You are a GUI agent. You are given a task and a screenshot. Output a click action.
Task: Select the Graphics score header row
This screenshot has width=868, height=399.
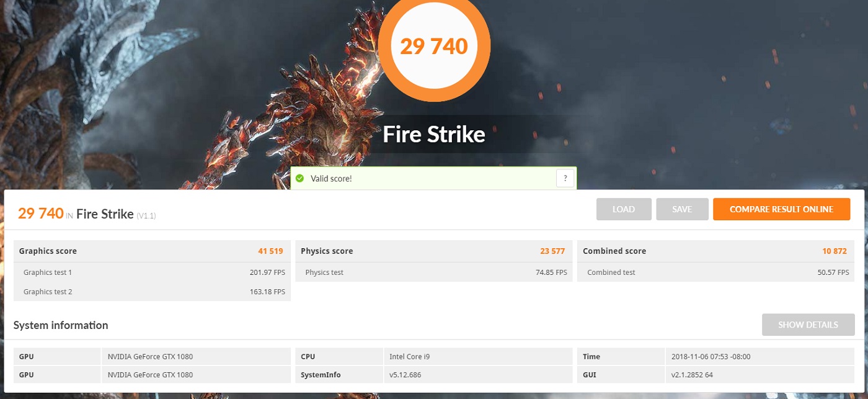pos(152,251)
